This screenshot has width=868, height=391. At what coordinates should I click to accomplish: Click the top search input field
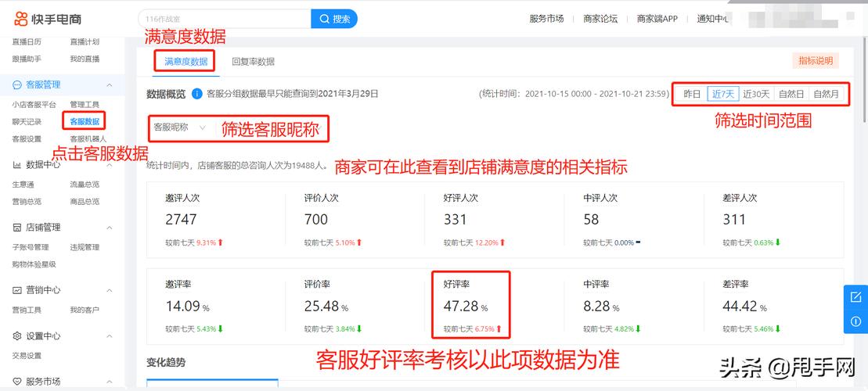[x=223, y=19]
